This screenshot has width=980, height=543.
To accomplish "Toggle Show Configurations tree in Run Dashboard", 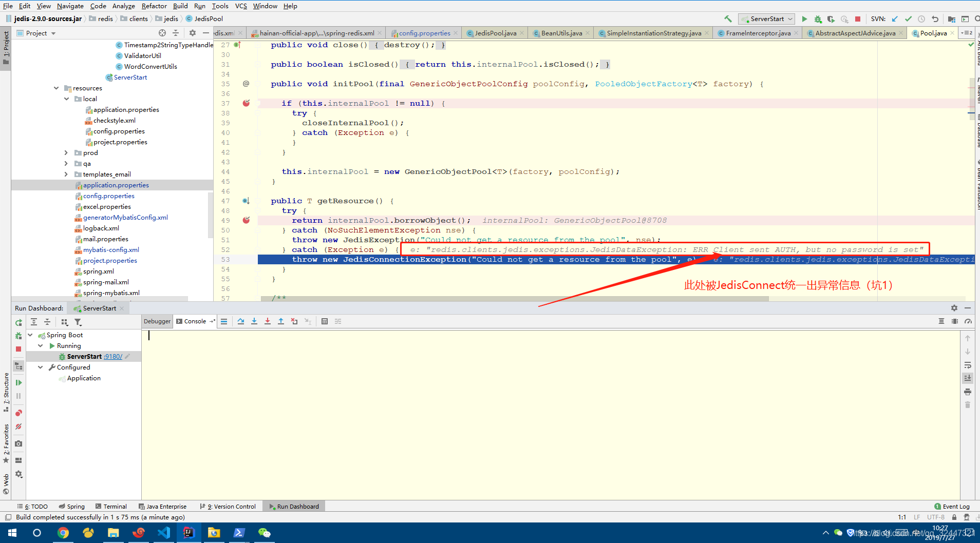I will click(x=18, y=366).
